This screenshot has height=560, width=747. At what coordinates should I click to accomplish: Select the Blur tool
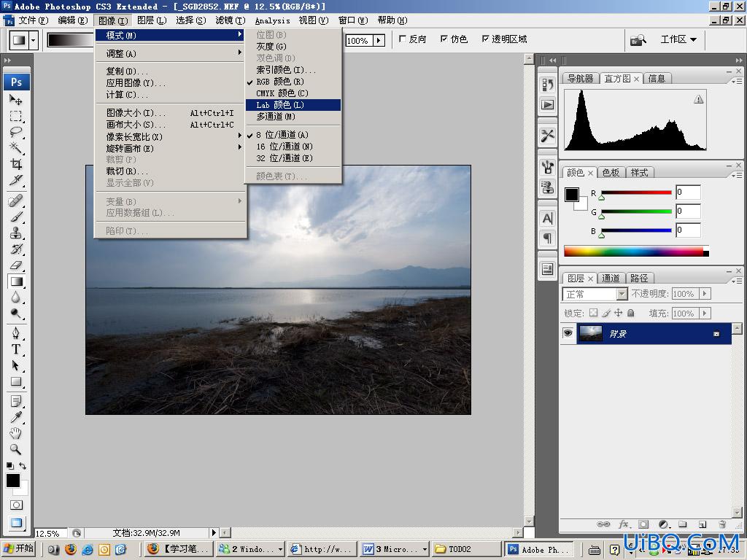(x=16, y=297)
